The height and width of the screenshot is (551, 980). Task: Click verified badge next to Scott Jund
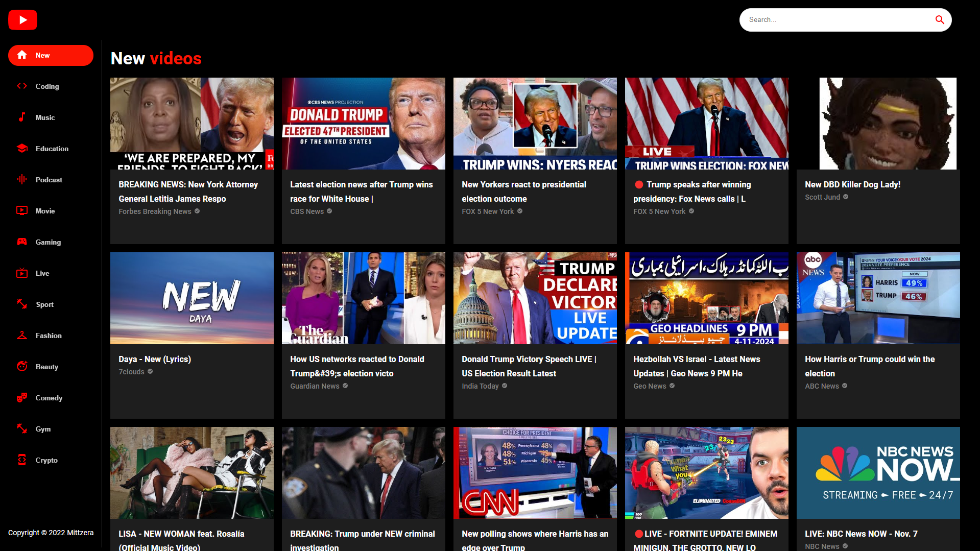(846, 197)
